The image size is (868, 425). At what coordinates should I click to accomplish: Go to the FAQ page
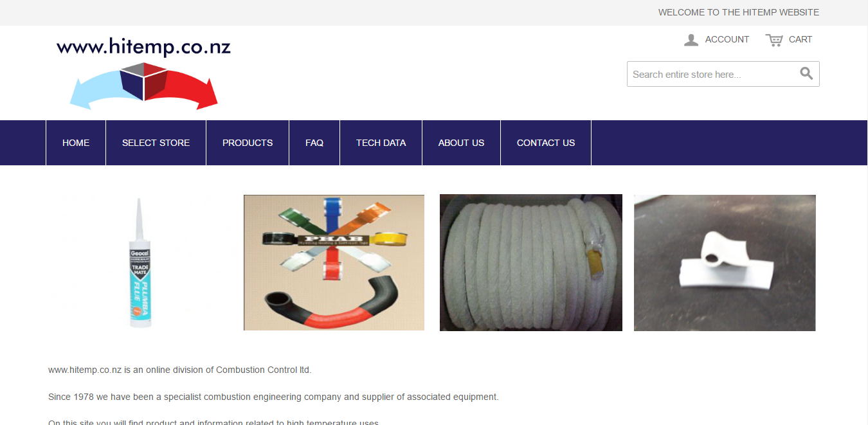(314, 143)
